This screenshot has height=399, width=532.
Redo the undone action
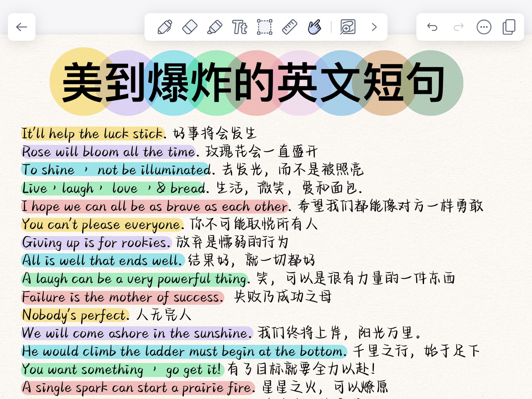point(458,27)
